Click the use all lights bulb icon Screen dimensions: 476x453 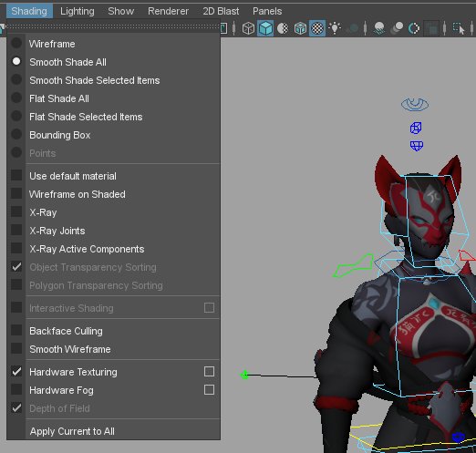[x=335, y=28]
